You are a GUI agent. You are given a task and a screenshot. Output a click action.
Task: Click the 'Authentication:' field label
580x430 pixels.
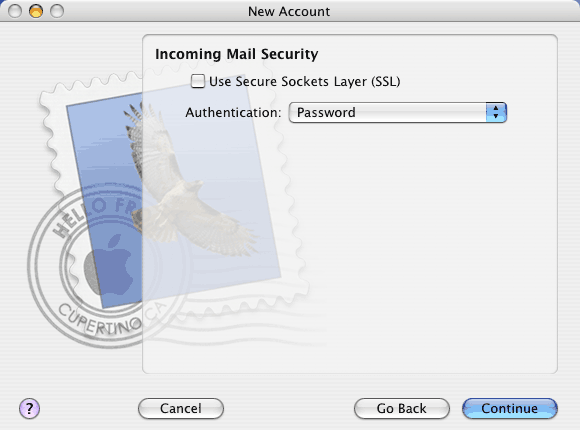233,112
